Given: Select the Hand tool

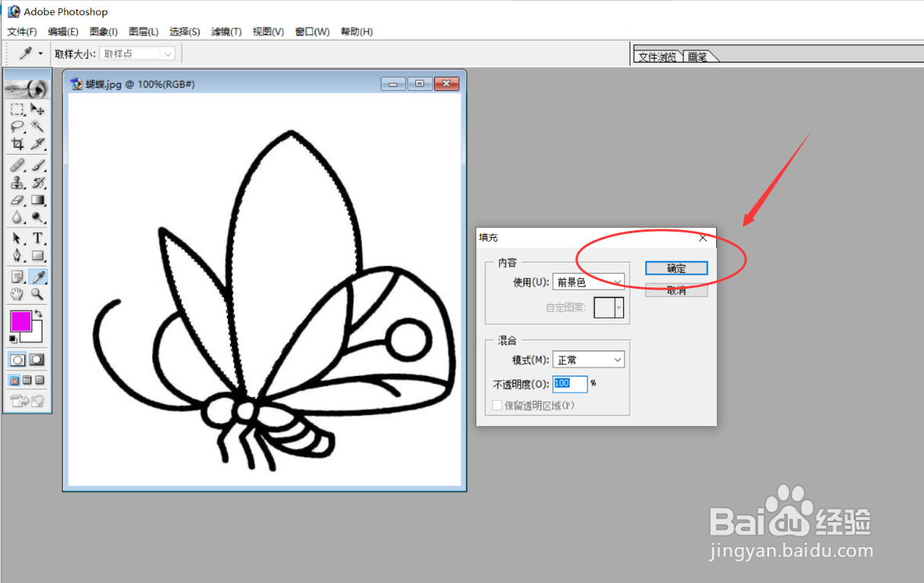Looking at the screenshot, I should click(18, 293).
